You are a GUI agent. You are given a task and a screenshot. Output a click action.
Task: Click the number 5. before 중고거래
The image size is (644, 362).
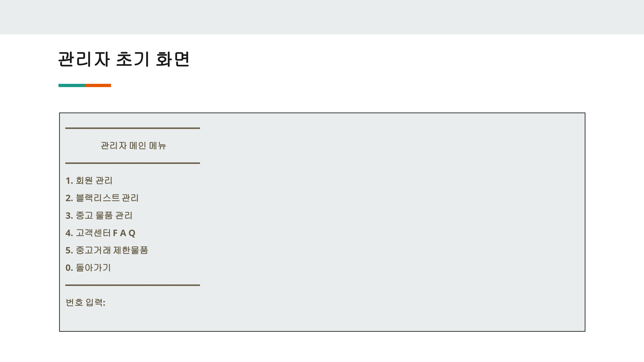pyautogui.click(x=69, y=250)
